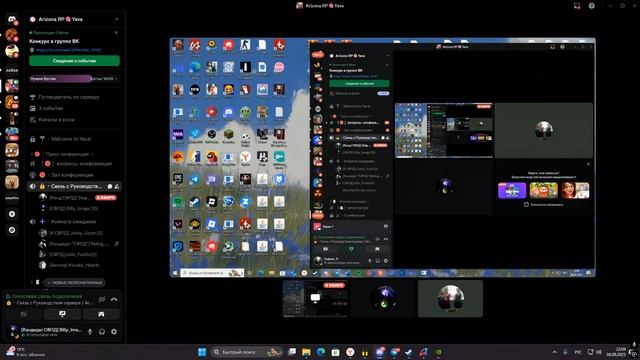Turn on camera button in voice panel
This screenshot has width=640, height=360.
click(24, 314)
